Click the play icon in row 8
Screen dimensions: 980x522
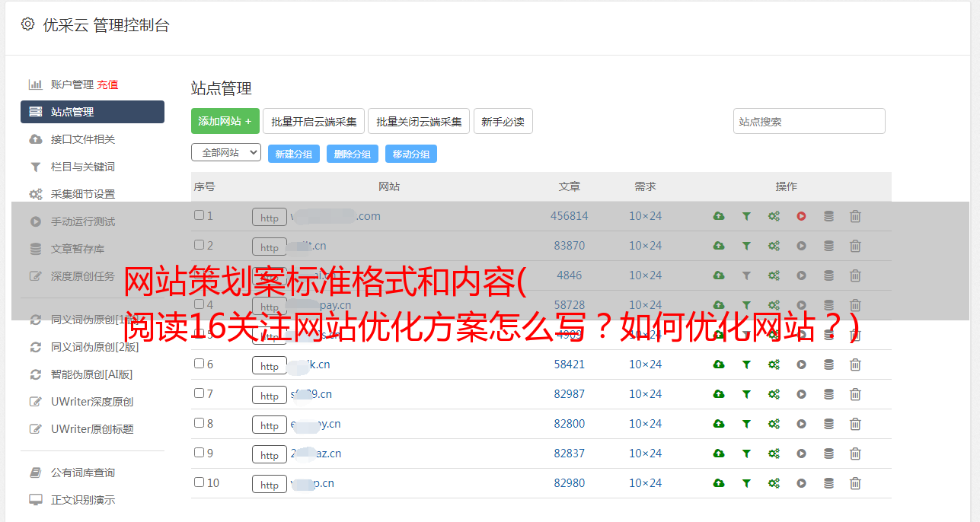pyautogui.click(x=801, y=424)
